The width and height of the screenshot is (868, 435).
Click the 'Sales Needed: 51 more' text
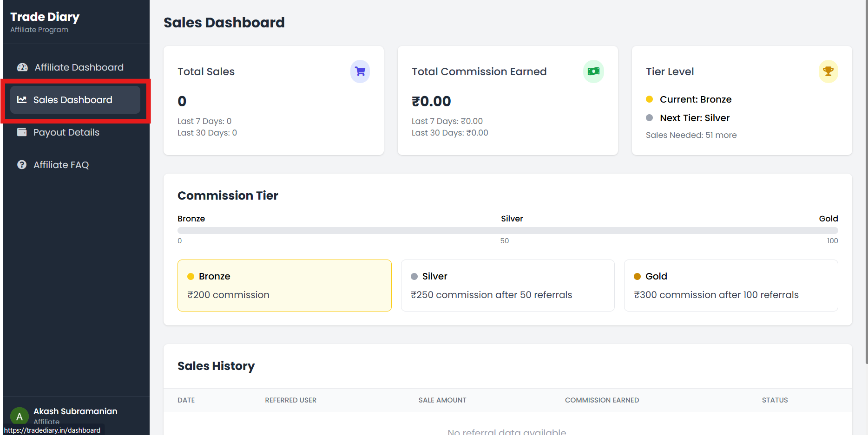[x=691, y=135]
